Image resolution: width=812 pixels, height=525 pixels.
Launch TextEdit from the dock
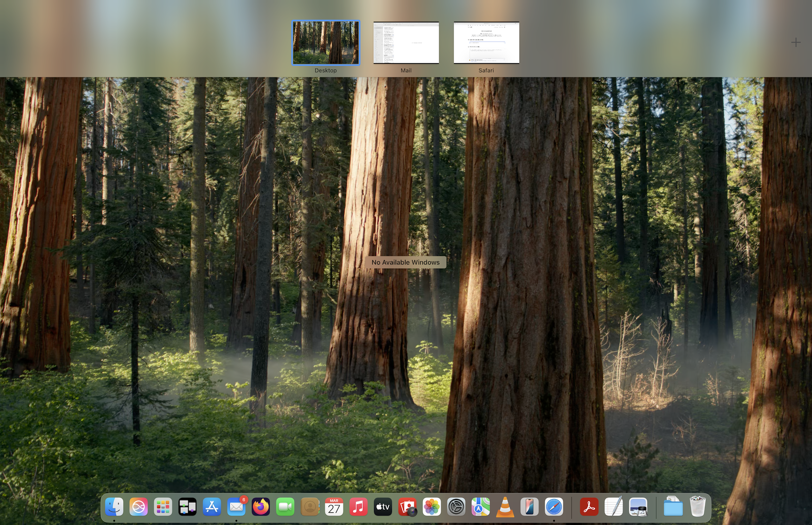tap(614, 507)
